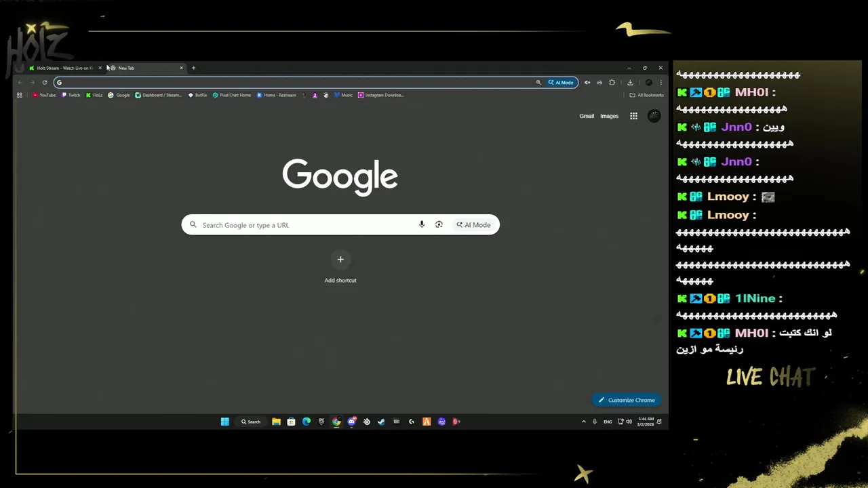
Task: Open a new Chrome tab with plus button
Action: click(x=193, y=68)
